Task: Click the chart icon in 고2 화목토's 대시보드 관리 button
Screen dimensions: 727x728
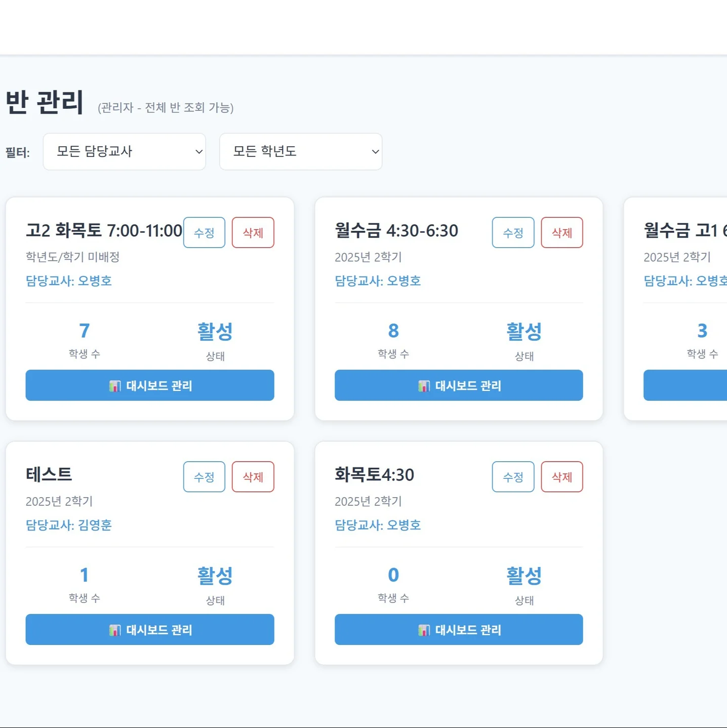Action: point(116,386)
